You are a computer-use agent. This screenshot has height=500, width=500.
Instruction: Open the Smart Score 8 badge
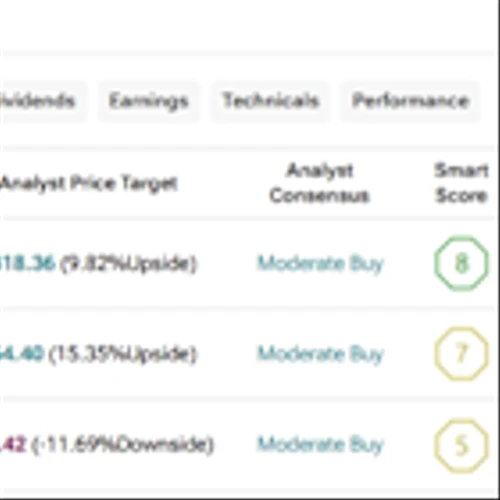[461, 263]
